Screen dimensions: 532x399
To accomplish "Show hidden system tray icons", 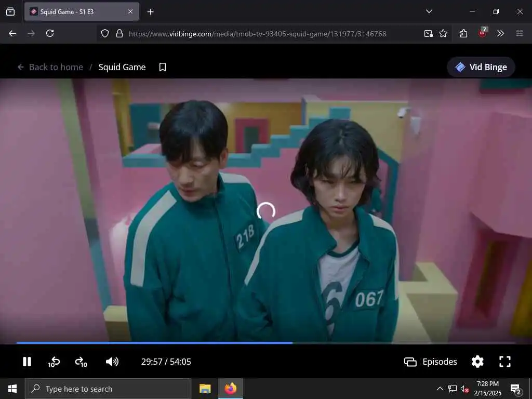I will 440,389.
